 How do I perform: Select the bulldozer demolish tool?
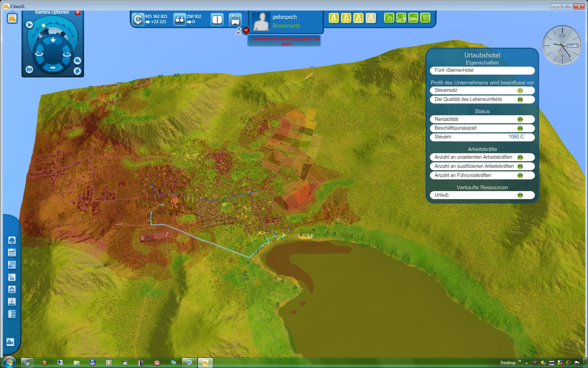10,342
